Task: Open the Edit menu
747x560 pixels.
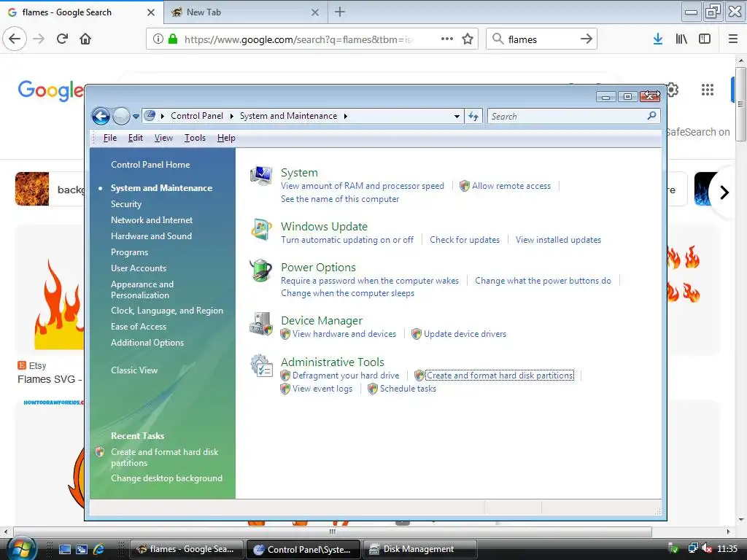Action: (135, 138)
